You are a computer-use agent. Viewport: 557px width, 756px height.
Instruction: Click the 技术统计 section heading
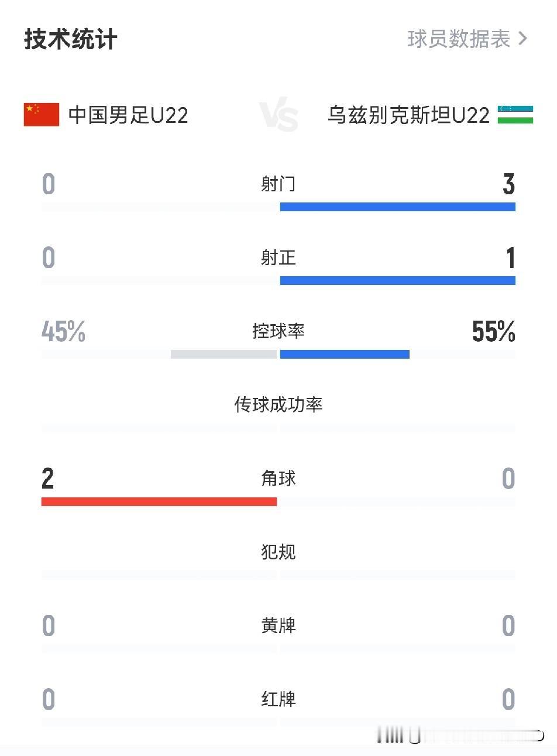71,39
